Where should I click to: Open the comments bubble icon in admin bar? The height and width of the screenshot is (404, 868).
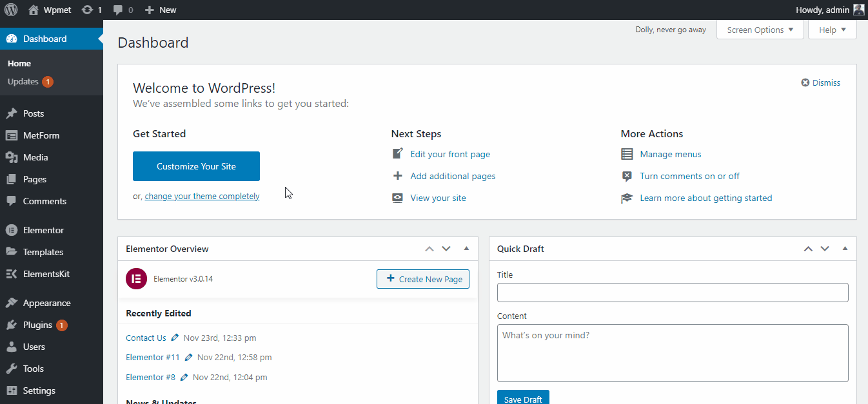pyautogui.click(x=118, y=10)
